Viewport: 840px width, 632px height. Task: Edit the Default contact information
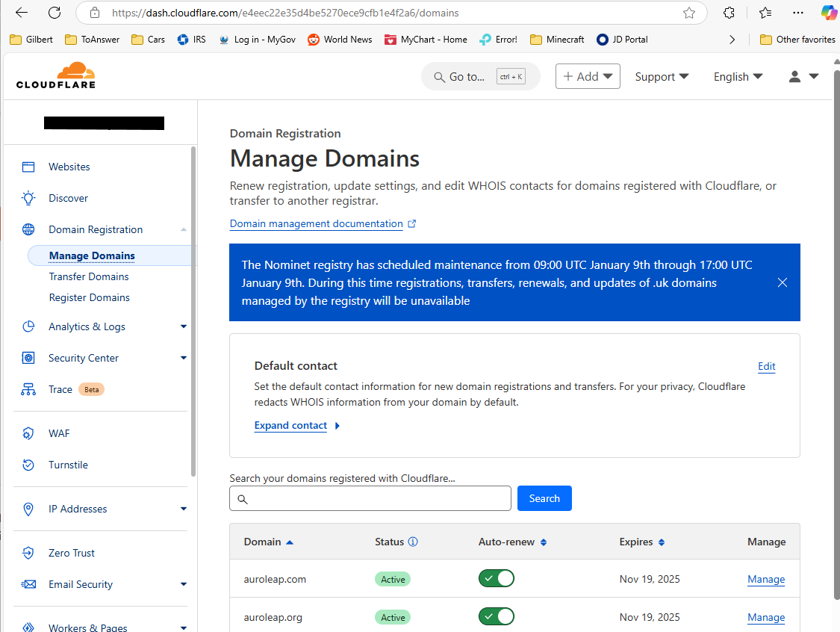766,366
